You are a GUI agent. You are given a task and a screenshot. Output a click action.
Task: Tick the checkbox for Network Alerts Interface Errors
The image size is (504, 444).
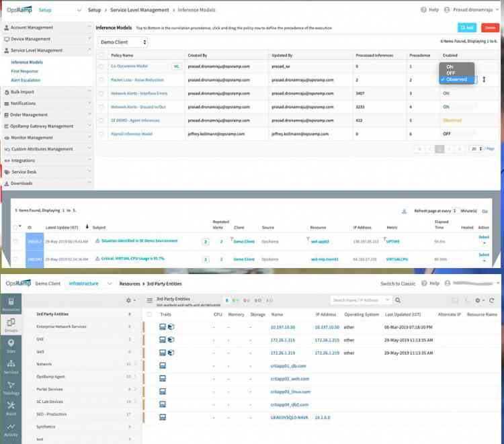(101, 93)
